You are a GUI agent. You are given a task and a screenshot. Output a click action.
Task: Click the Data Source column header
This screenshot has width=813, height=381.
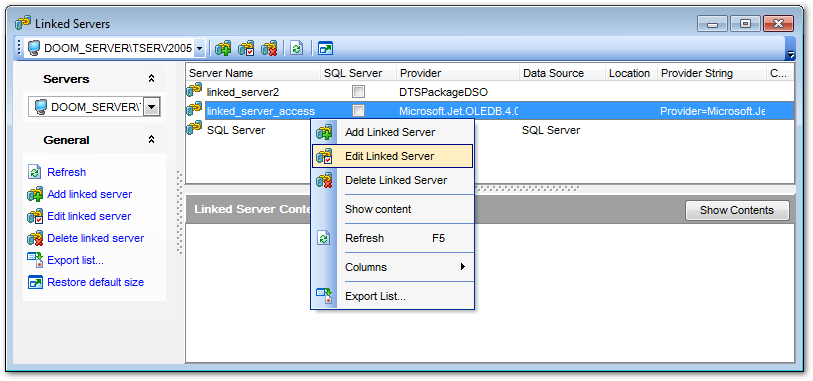click(562, 73)
